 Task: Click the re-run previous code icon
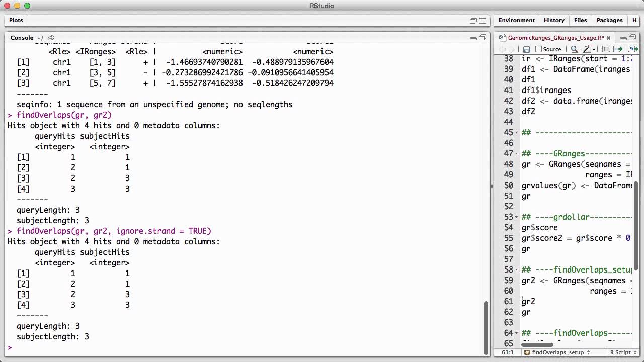(633, 49)
